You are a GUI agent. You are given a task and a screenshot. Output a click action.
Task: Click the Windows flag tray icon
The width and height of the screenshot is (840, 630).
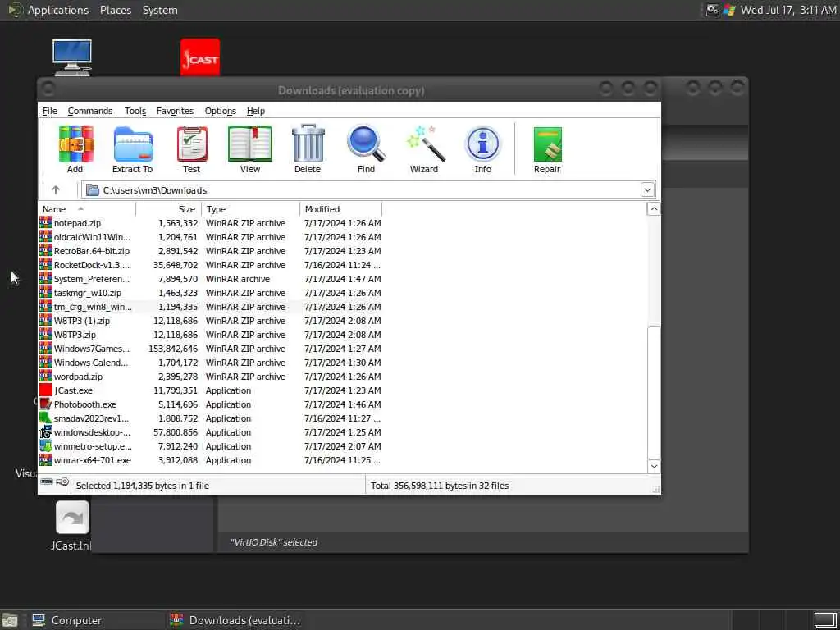point(729,10)
